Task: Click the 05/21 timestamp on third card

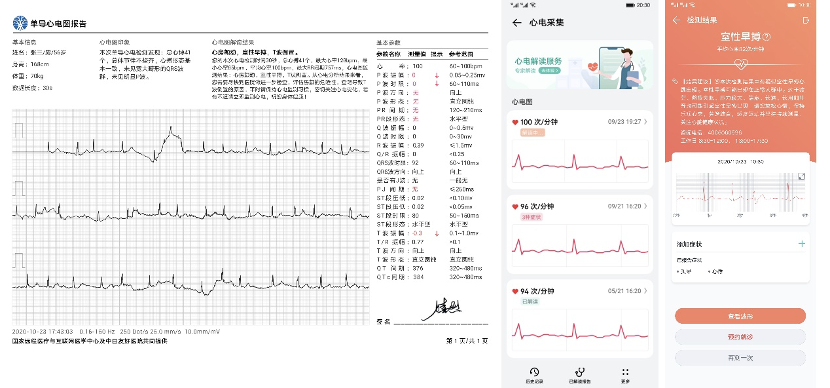Action: click(624, 291)
